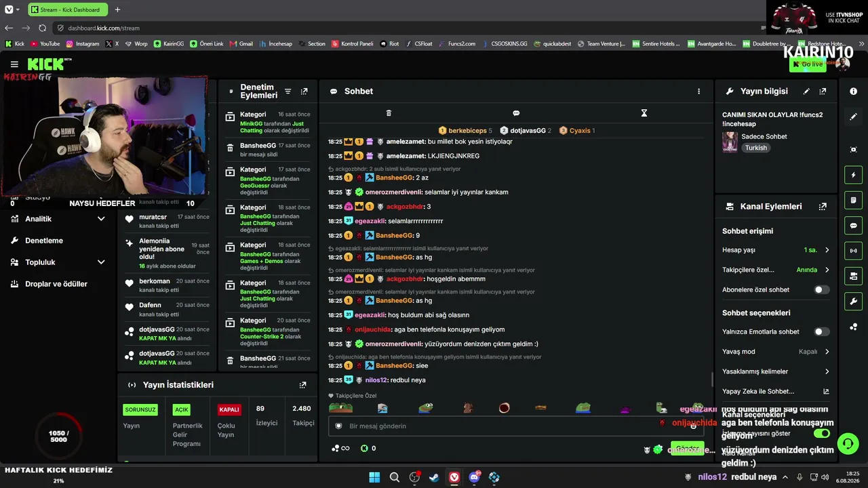
Task: Open a new browser tab with the plus button
Action: tap(117, 9)
